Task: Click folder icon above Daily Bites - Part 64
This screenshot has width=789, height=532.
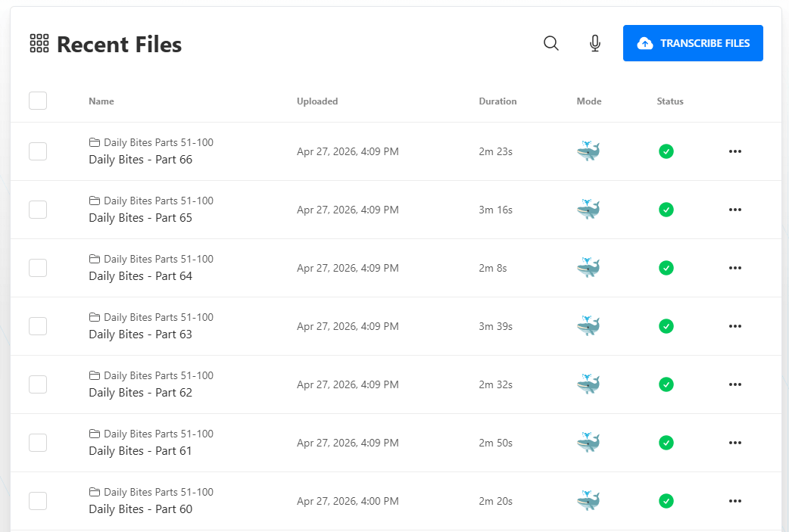Action: click(95, 259)
